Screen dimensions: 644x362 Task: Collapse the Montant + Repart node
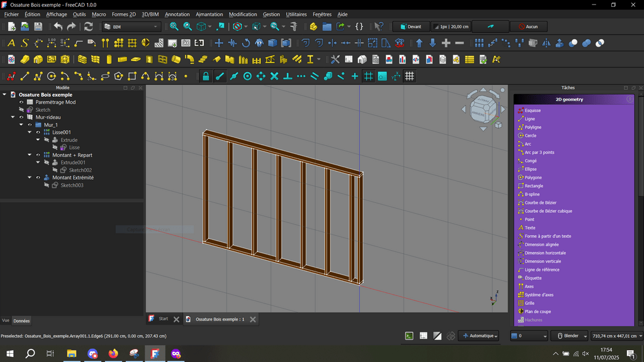[x=30, y=155]
